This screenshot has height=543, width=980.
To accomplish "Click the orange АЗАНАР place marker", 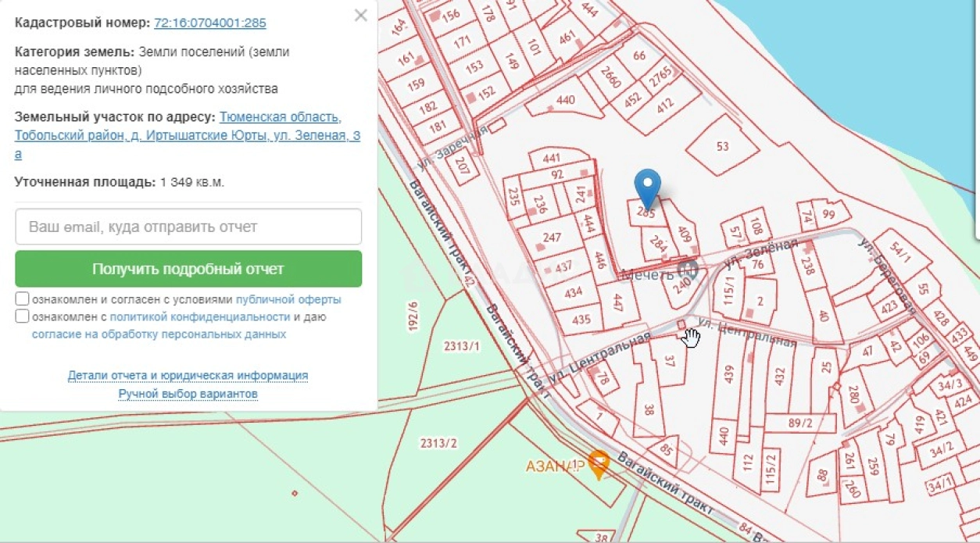I will [x=599, y=463].
